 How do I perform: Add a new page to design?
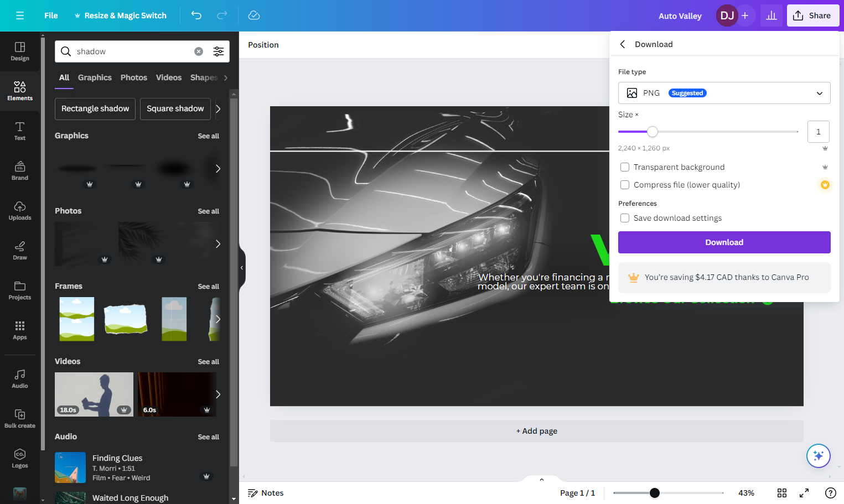[x=537, y=431]
